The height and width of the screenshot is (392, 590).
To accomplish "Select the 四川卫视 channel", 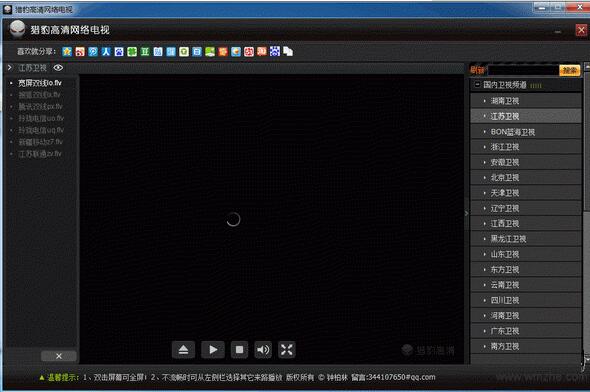I will point(526,301).
